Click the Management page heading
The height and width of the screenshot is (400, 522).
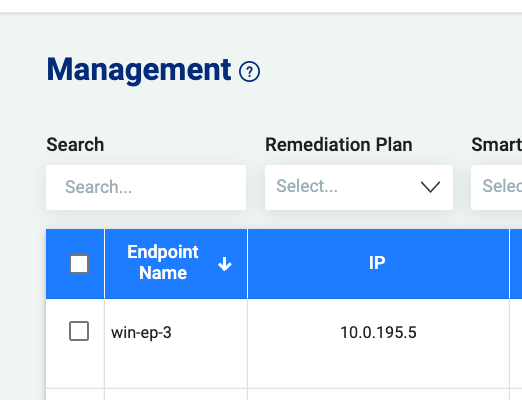(139, 70)
